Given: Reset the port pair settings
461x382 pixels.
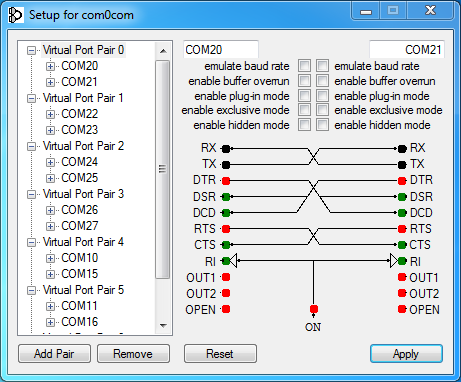Looking at the screenshot, I should click(x=220, y=354).
